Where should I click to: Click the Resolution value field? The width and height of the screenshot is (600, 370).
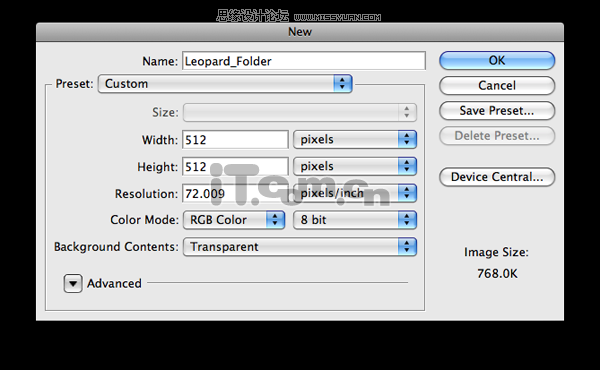tap(235, 193)
